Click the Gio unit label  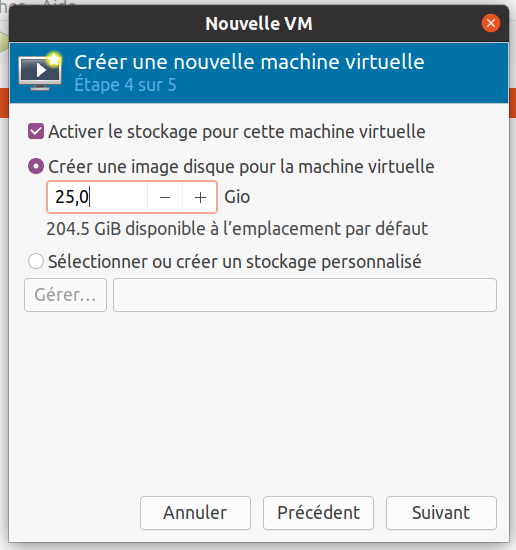(x=237, y=197)
